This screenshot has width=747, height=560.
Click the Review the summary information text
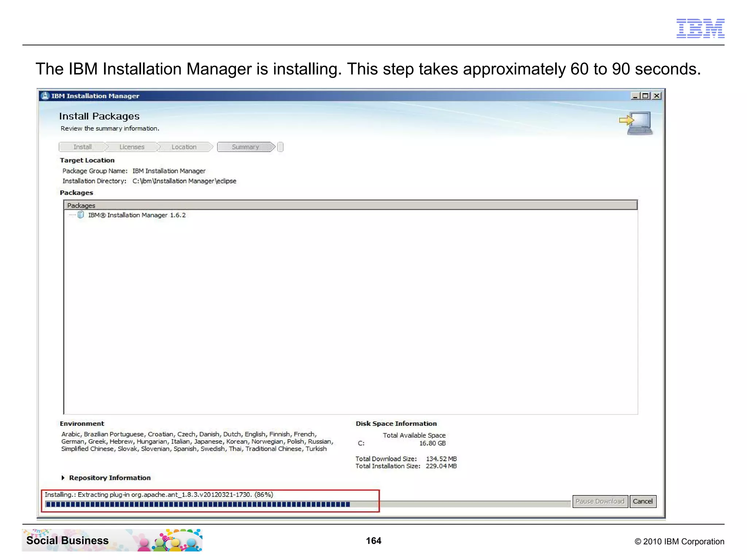click(x=110, y=128)
